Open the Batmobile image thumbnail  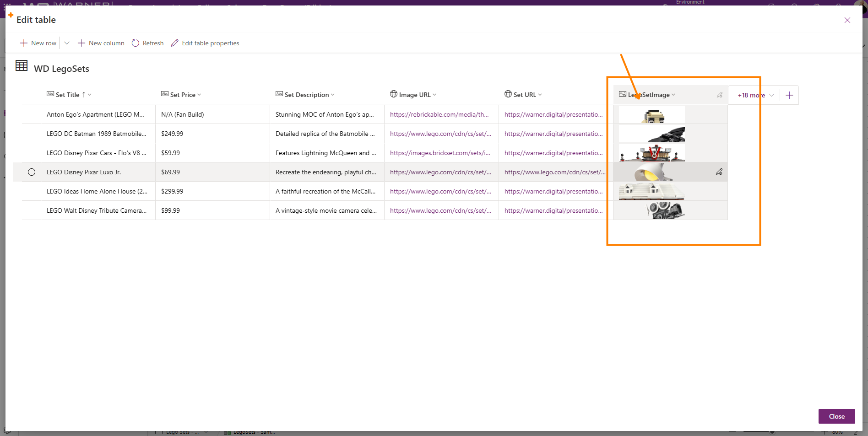pyautogui.click(x=652, y=134)
